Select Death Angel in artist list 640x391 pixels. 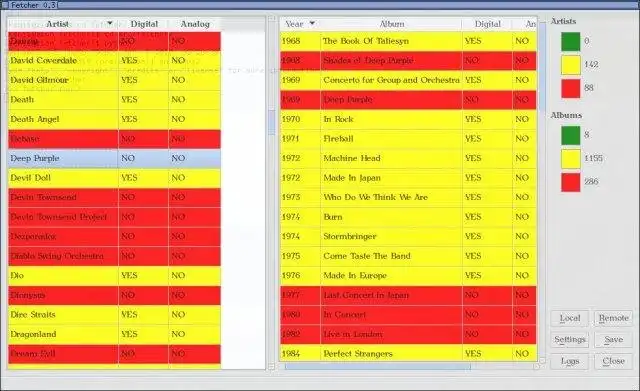(114, 119)
